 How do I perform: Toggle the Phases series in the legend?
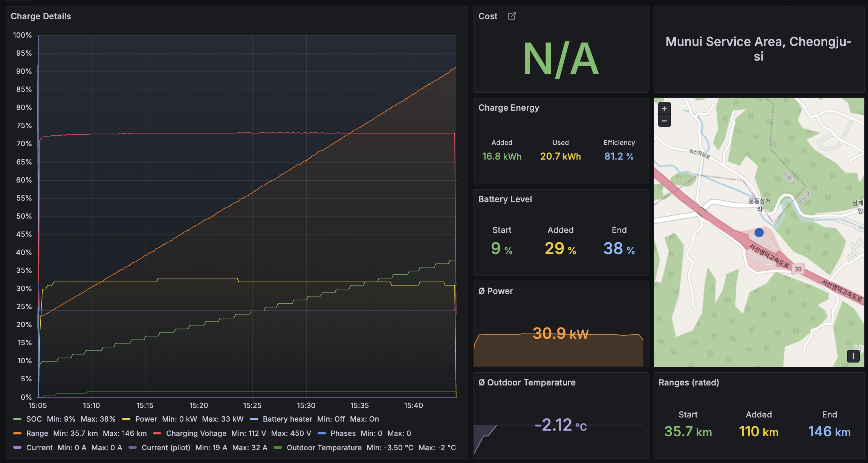(343, 433)
